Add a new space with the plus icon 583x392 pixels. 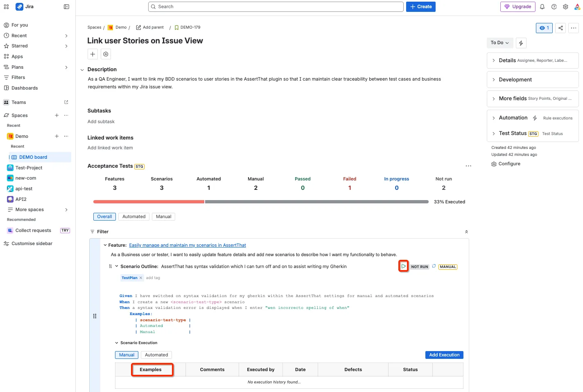57,115
